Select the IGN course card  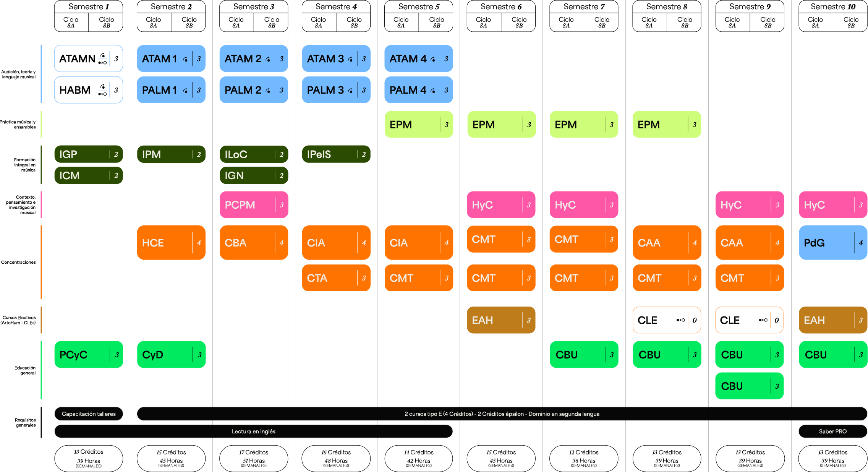click(254, 175)
